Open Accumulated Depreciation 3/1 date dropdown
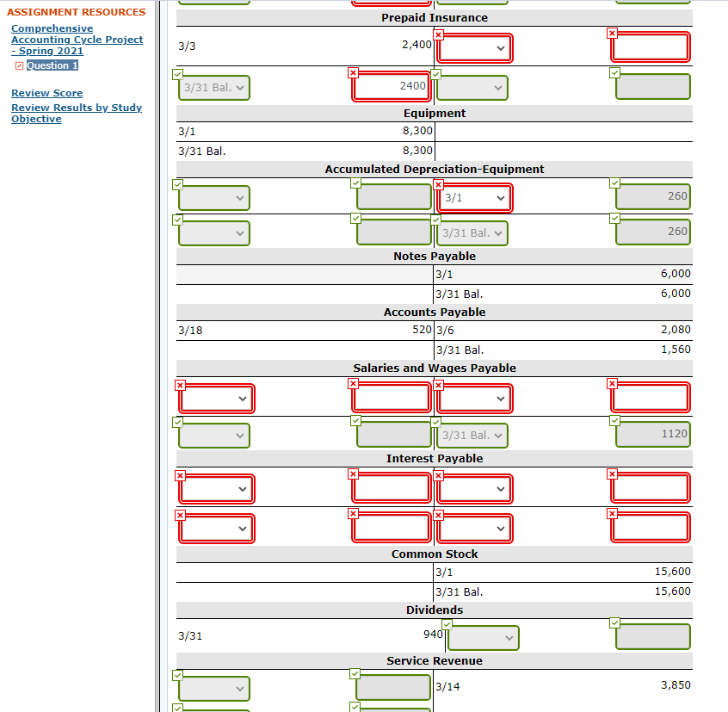This screenshot has width=728, height=712. pyautogui.click(x=474, y=198)
